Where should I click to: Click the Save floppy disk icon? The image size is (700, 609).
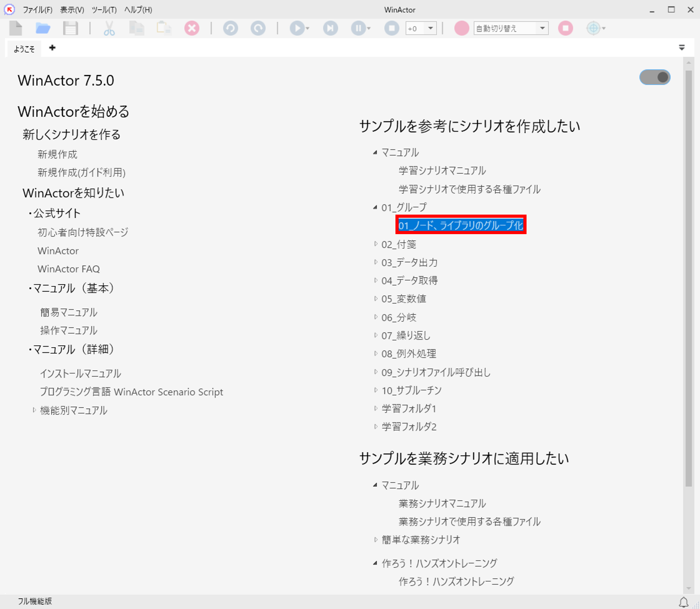click(70, 28)
